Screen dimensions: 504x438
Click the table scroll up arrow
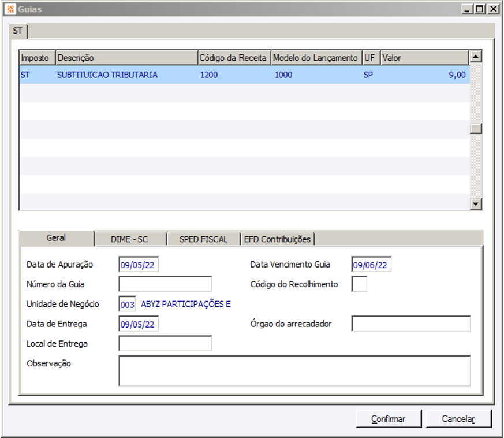point(476,57)
